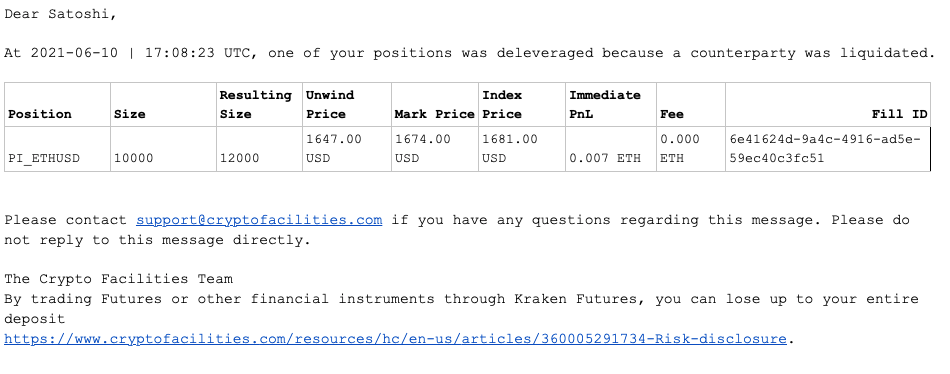Click the Index Price column header
Viewport: 950px width, 374px height.
click(x=502, y=105)
